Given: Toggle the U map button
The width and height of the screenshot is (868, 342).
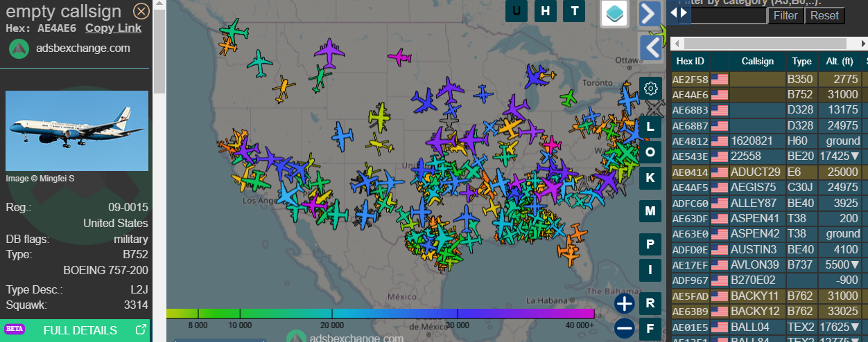Looking at the screenshot, I should [x=517, y=10].
